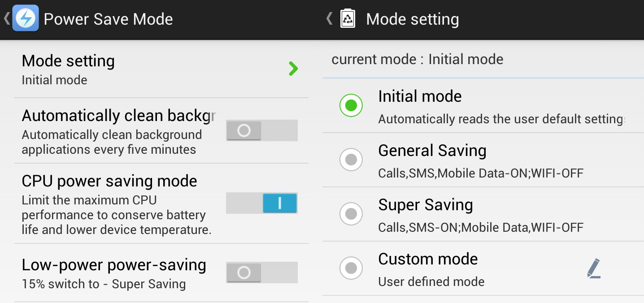644x303 pixels.
Task: Tap the battery recycle icon in header
Action: (x=348, y=19)
